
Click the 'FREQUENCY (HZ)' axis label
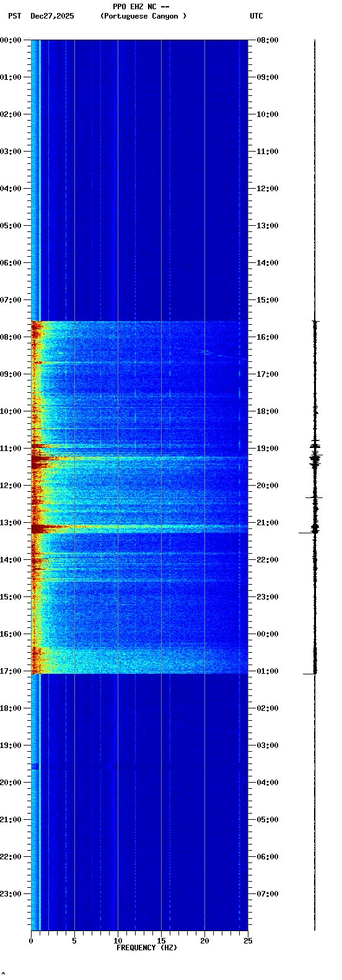point(147,948)
